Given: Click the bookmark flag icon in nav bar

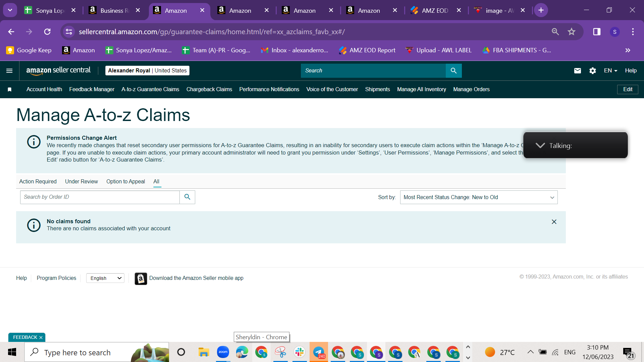Looking at the screenshot, I should pyautogui.click(x=10, y=89).
